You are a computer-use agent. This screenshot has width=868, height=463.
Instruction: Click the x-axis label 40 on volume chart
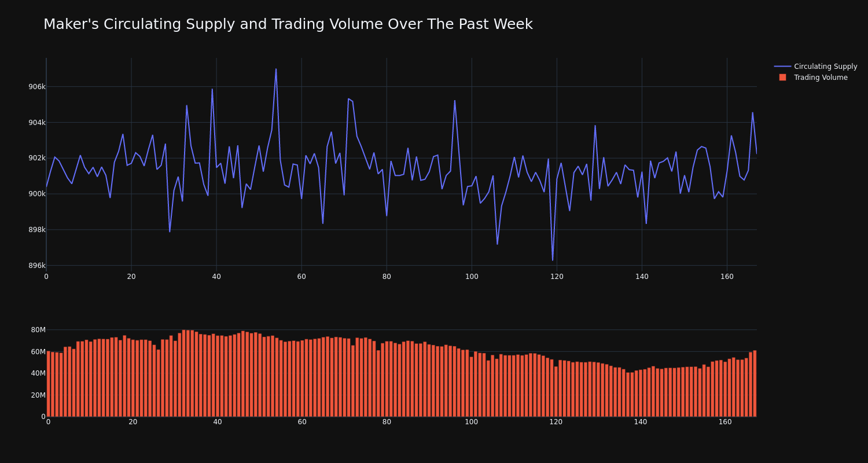click(x=218, y=422)
